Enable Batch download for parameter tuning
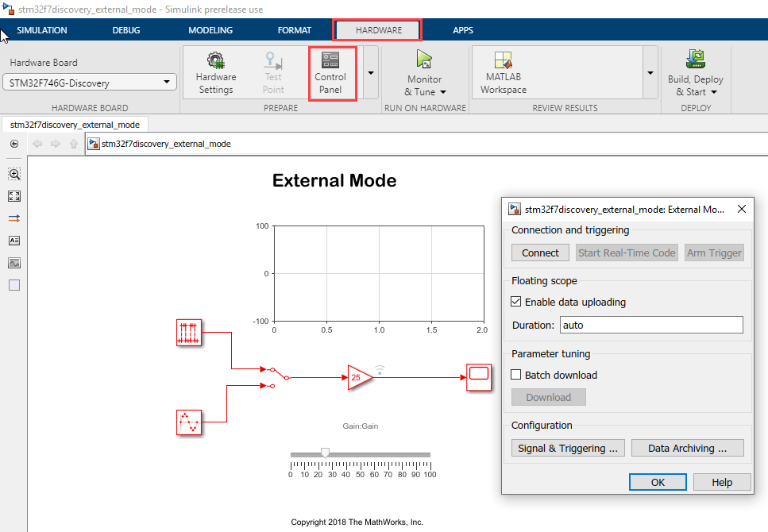This screenshot has width=768, height=532. pyautogui.click(x=515, y=374)
